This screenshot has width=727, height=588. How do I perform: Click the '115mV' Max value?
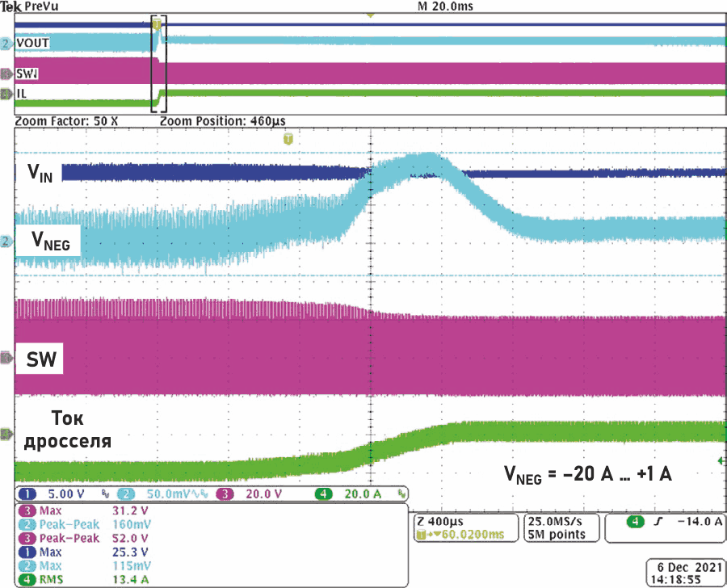click(132, 565)
